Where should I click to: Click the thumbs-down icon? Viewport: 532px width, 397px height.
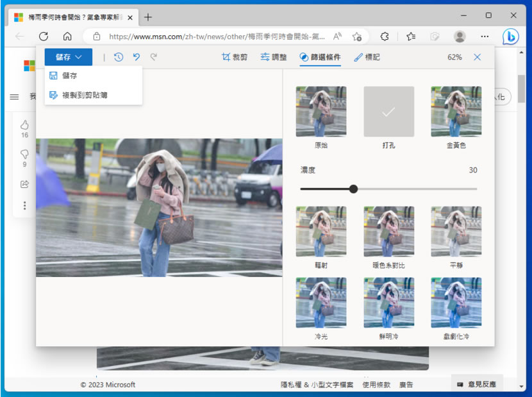(x=25, y=154)
